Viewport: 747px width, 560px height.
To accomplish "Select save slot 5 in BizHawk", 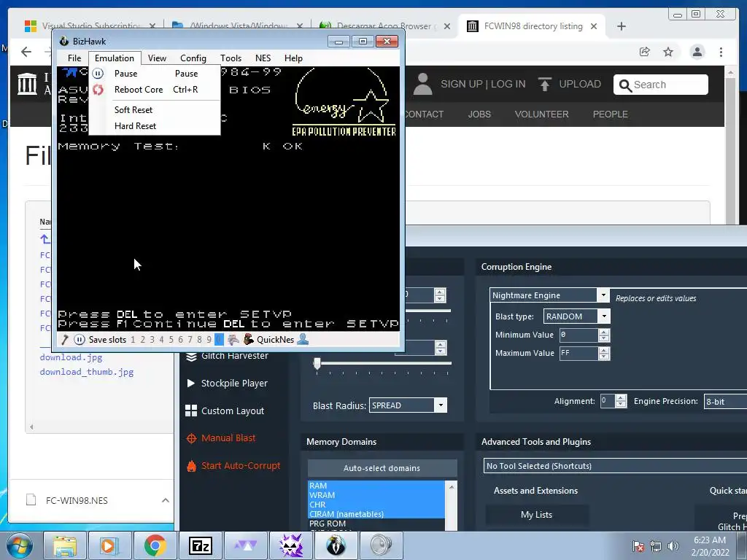I will (x=171, y=340).
